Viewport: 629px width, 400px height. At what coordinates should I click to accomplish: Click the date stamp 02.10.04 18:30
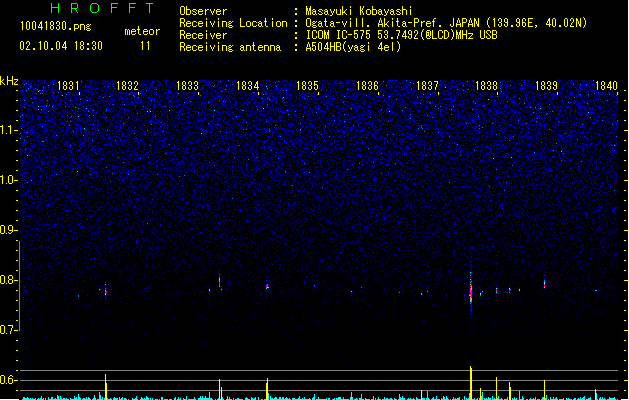point(61,46)
